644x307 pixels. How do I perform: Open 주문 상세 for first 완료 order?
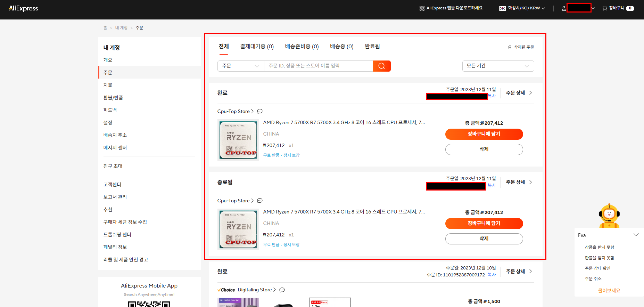click(519, 93)
